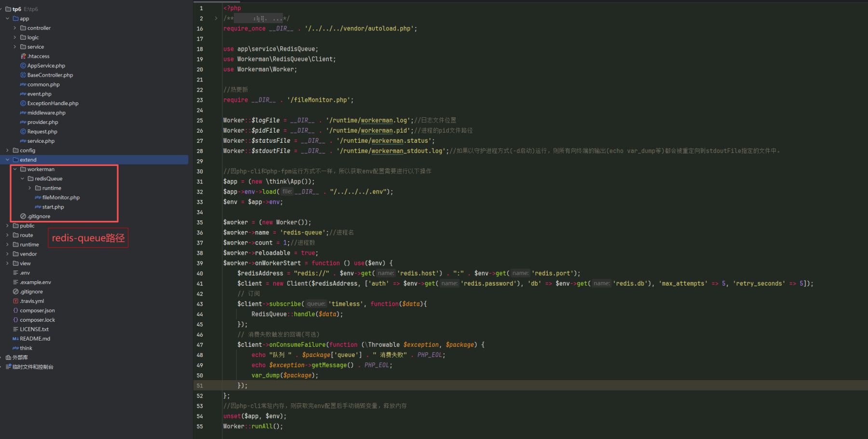The height and width of the screenshot is (439, 868).
Task: Expand the controller folder chevron
Action: click(15, 28)
